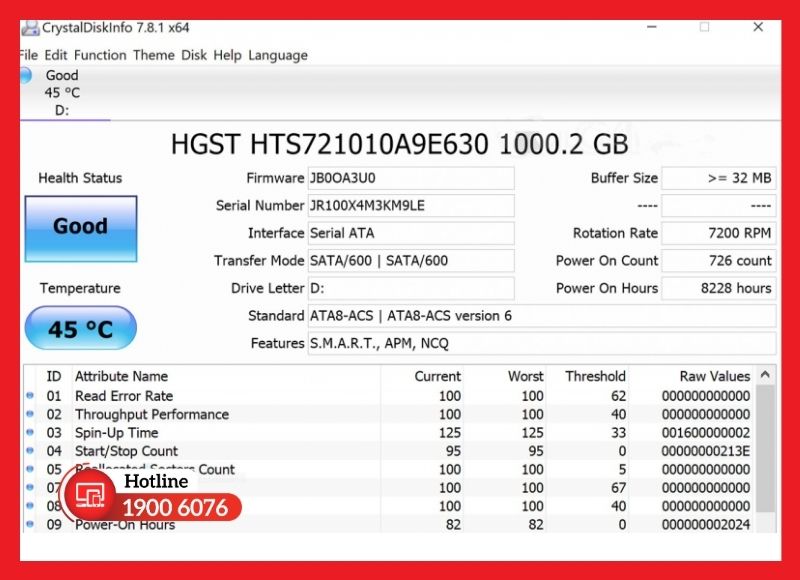Open the Help menu

point(227,55)
